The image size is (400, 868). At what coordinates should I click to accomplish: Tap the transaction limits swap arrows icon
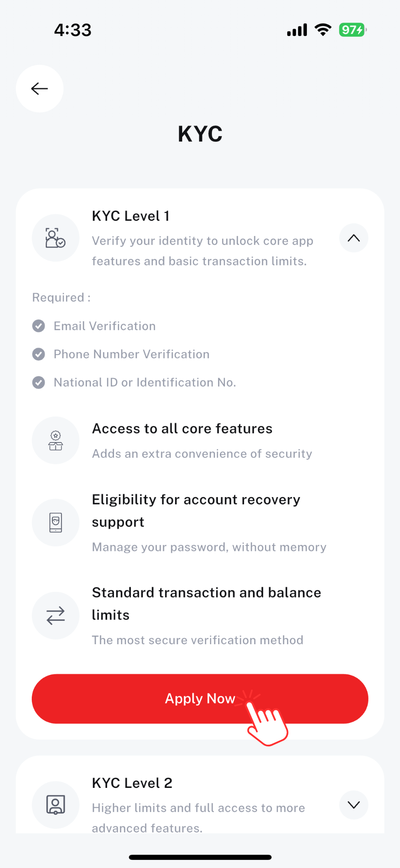pyautogui.click(x=56, y=615)
